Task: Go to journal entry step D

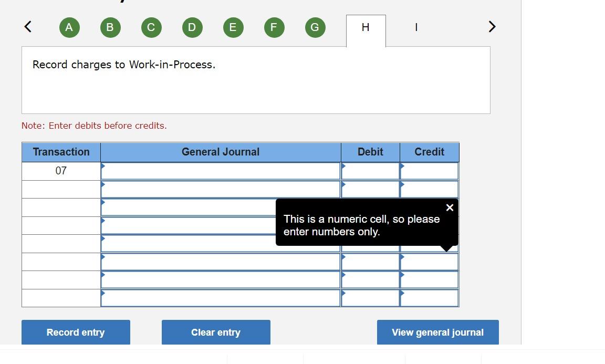Action: tap(192, 27)
